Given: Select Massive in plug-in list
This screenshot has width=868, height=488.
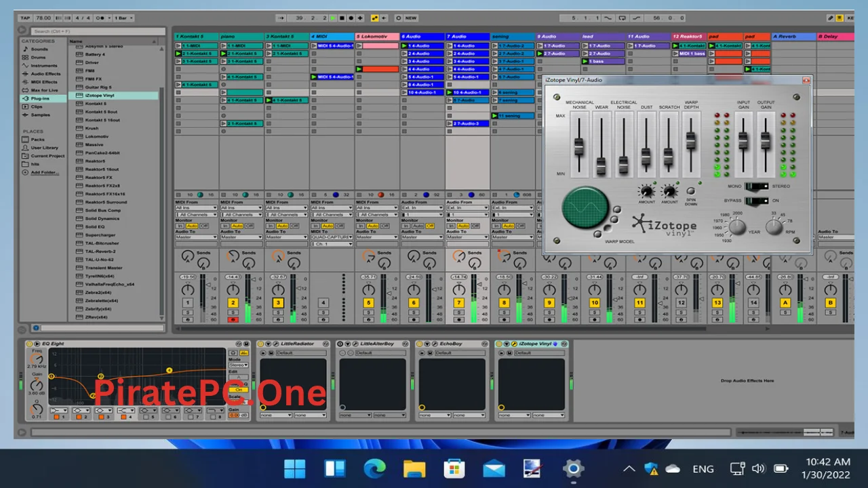Looking at the screenshot, I should pos(94,144).
